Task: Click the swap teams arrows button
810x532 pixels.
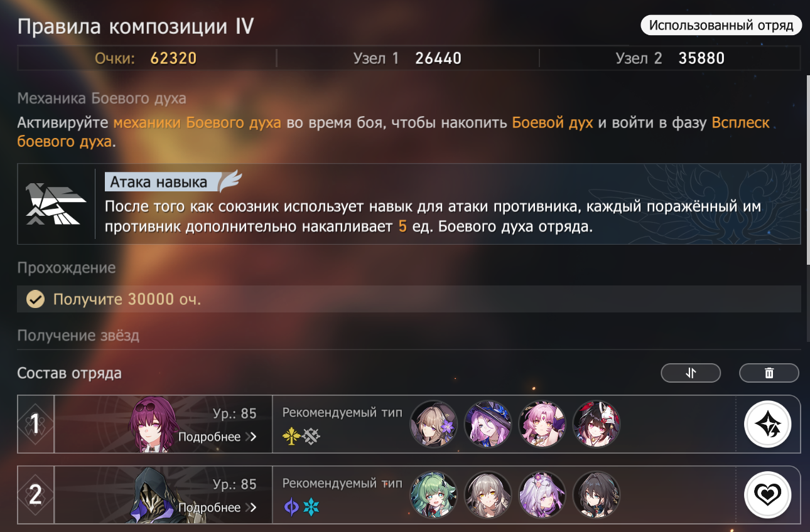Action: click(691, 373)
